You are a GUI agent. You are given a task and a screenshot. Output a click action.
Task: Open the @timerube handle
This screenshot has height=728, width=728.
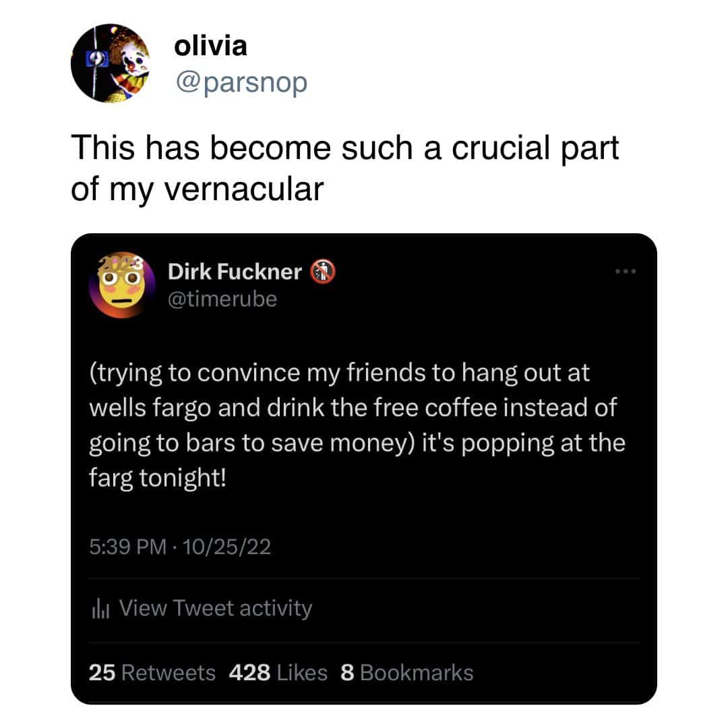(x=222, y=299)
